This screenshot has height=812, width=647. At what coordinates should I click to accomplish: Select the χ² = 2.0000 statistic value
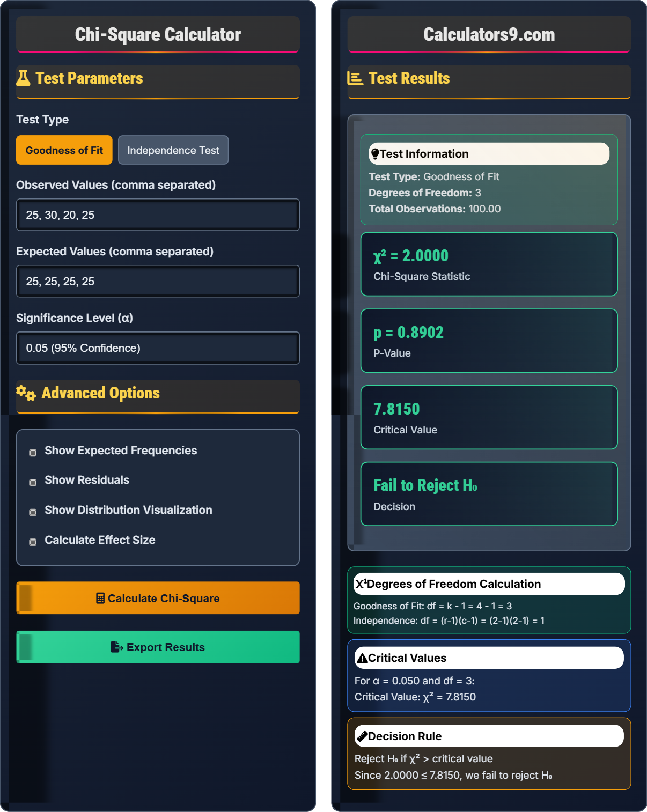tap(411, 256)
